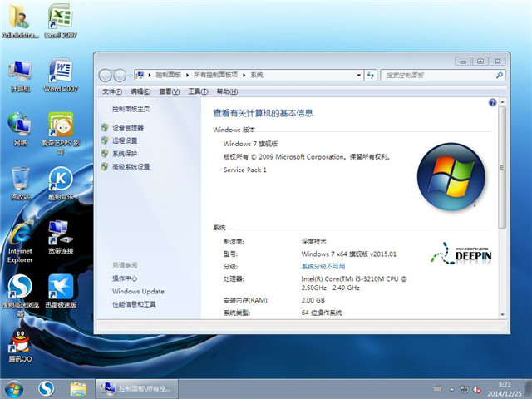Click the keyboard tray icon
Screen dimensions: 532x399
pos(438,389)
